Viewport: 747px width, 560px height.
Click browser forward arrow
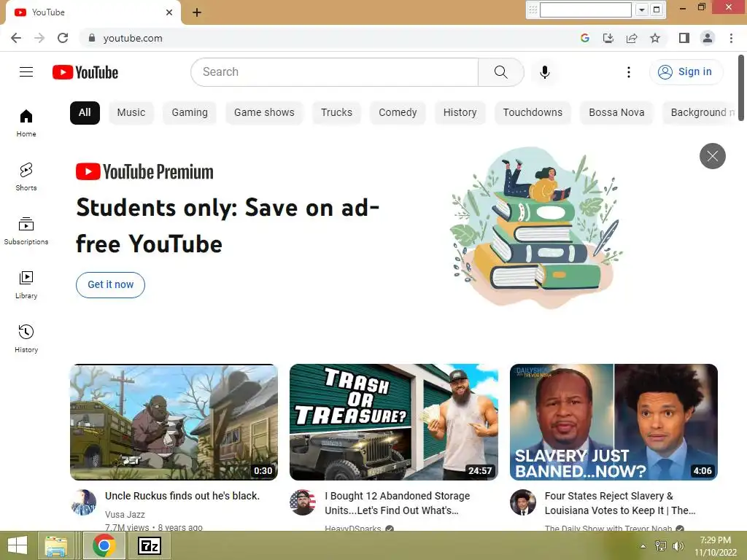(39, 38)
